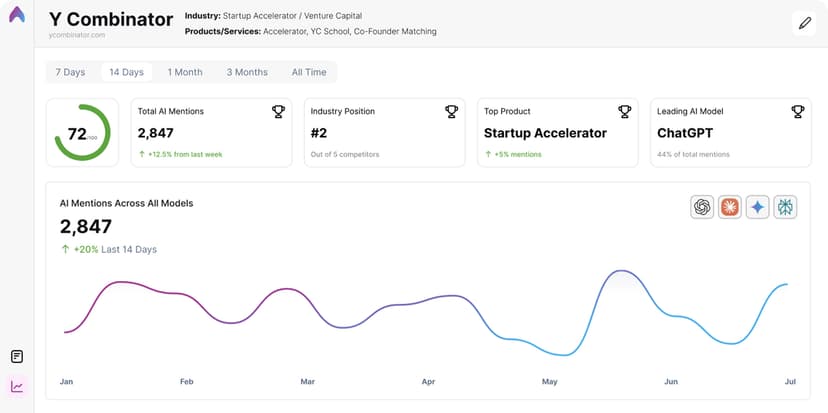Click the Jul label on chart axis

[x=791, y=381]
